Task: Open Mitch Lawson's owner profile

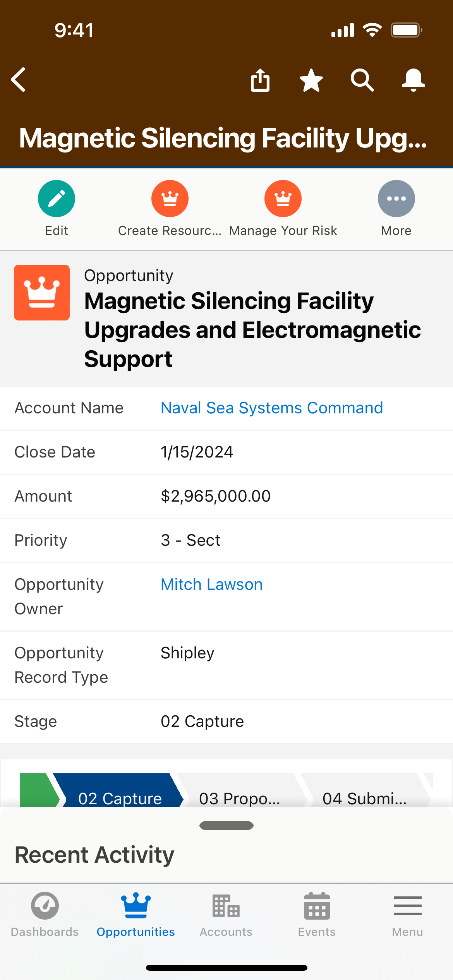Action: click(x=211, y=584)
